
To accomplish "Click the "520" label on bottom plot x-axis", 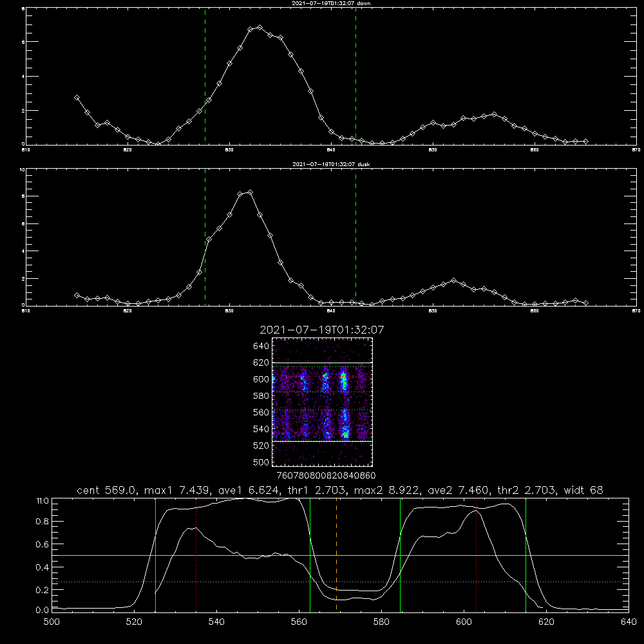I will [134, 622].
